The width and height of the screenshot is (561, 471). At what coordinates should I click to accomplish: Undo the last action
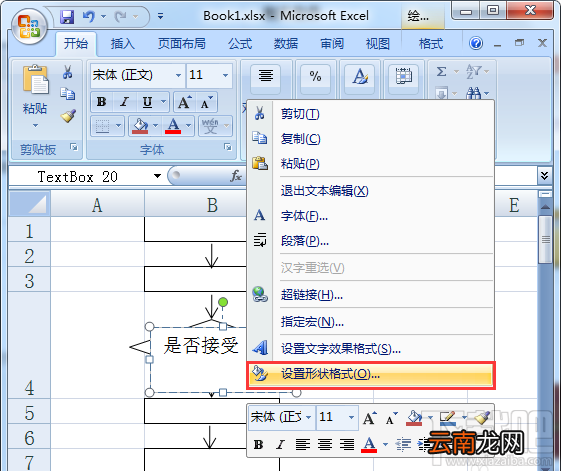(x=89, y=16)
